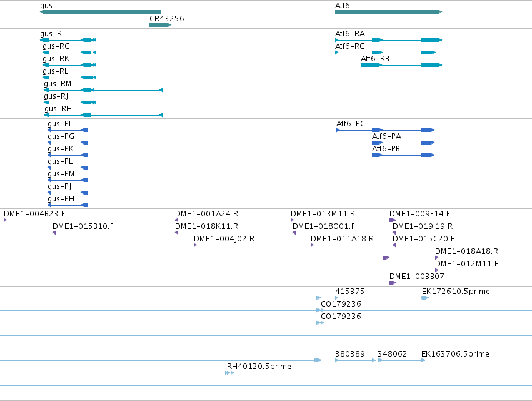Select BAC end DME1-012M11.F

[x=466, y=265]
